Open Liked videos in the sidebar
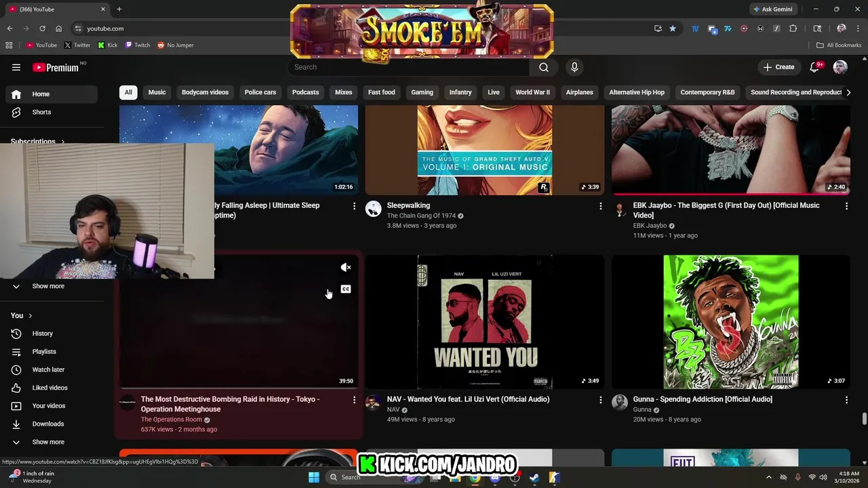 click(x=52, y=388)
